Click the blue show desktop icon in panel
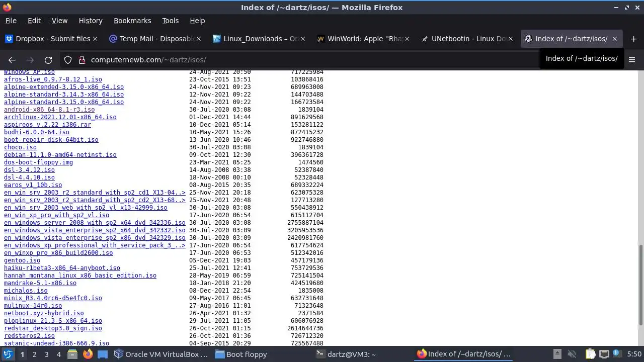The width and height of the screenshot is (644, 362). (103, 354)
